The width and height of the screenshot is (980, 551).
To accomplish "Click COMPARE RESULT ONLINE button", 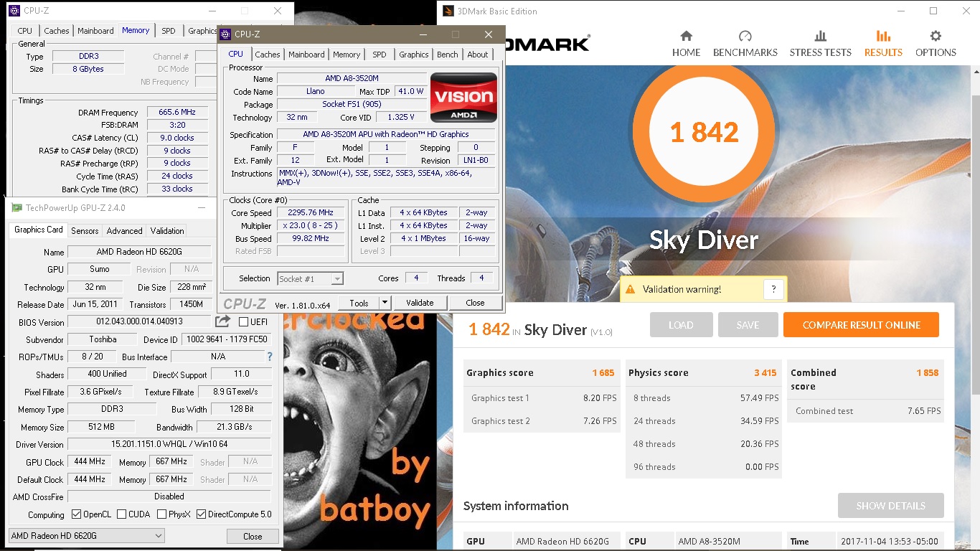I will (x=861, y=325).
